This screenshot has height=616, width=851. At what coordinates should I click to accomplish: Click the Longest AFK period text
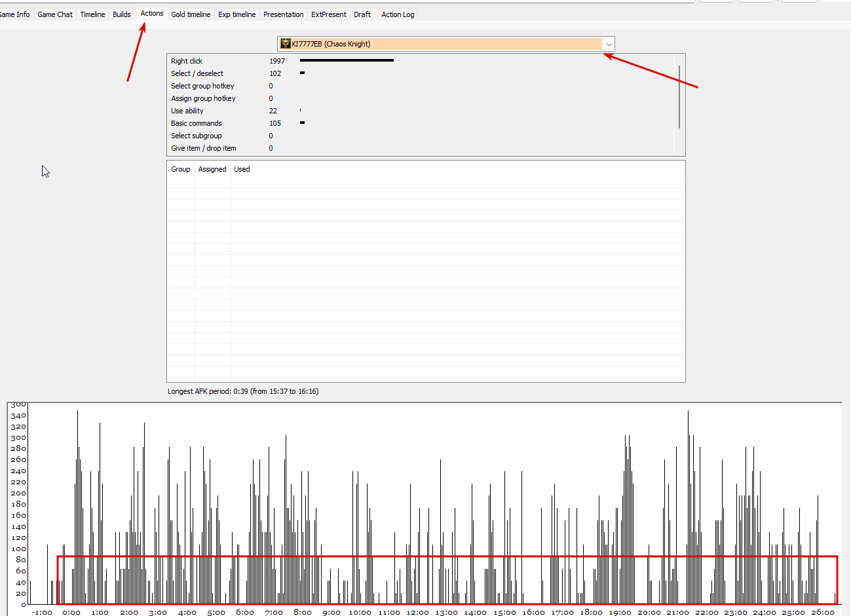pos(243,391)
